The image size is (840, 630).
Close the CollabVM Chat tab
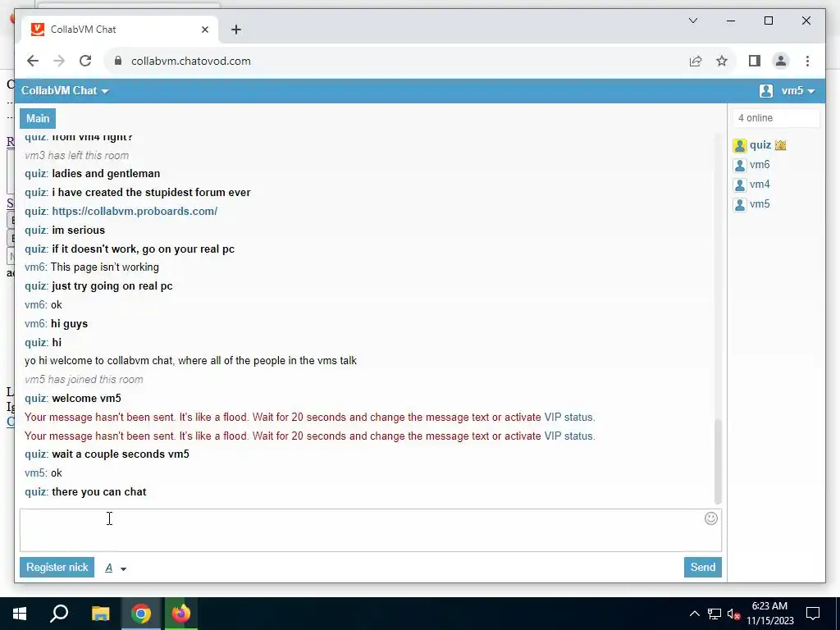[204, 30]
